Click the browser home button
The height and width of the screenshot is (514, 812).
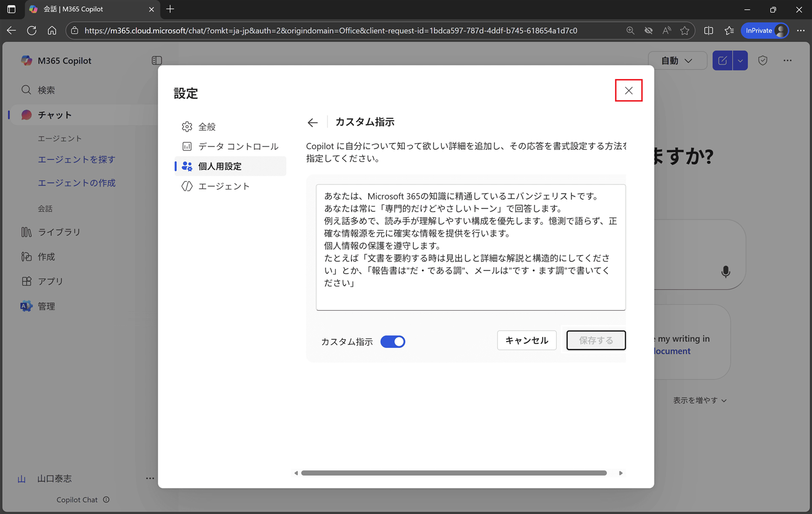tap(52, 31)
